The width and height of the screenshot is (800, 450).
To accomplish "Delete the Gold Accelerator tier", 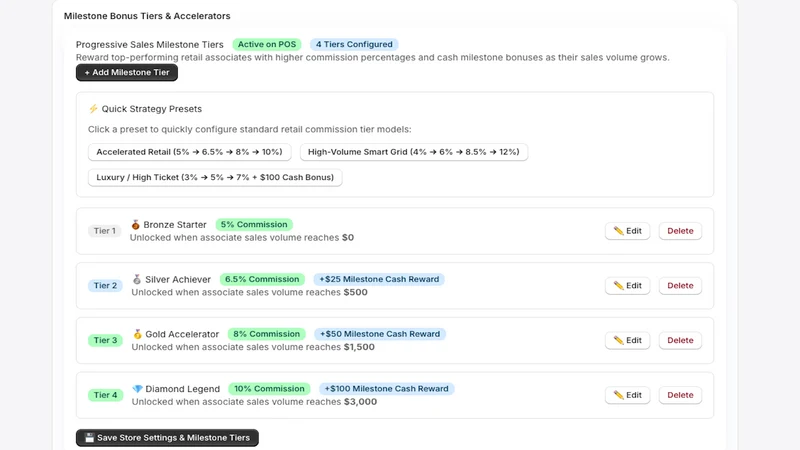I will 680,340.
